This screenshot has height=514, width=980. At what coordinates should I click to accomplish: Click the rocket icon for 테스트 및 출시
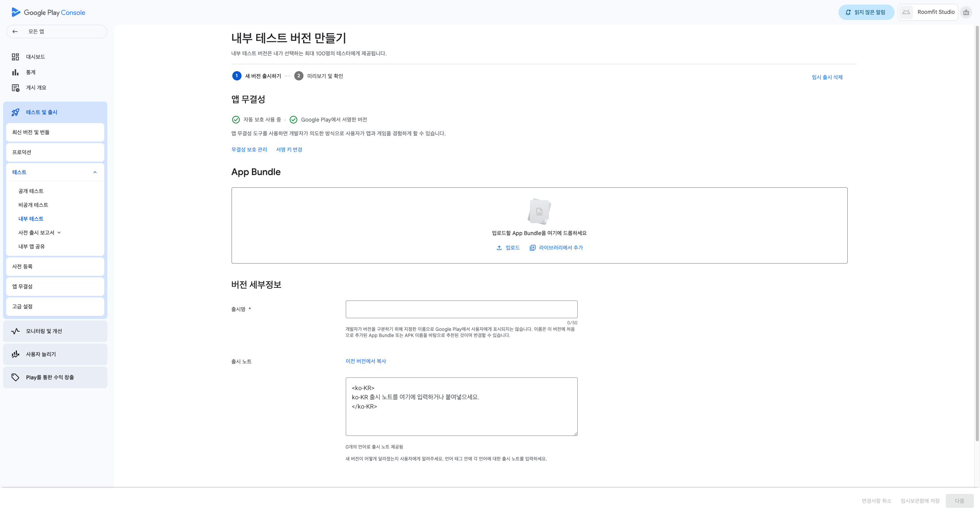pos(15,112)
